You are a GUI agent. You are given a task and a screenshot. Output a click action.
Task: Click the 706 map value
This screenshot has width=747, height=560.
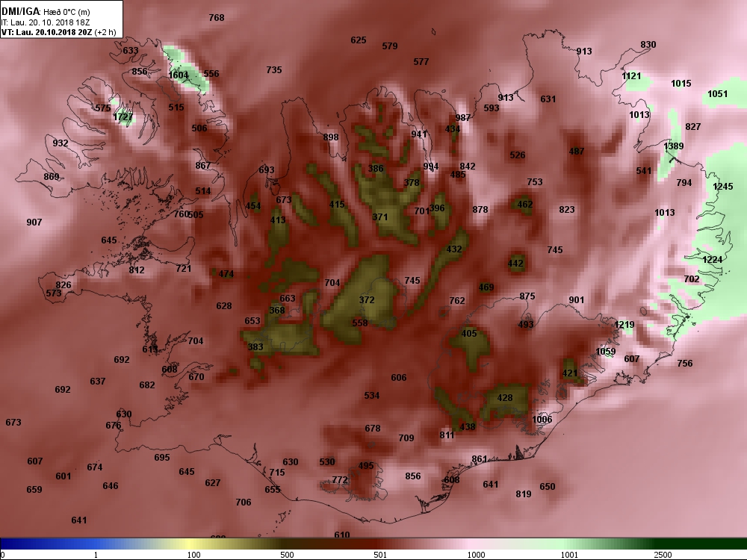(244, 503)
